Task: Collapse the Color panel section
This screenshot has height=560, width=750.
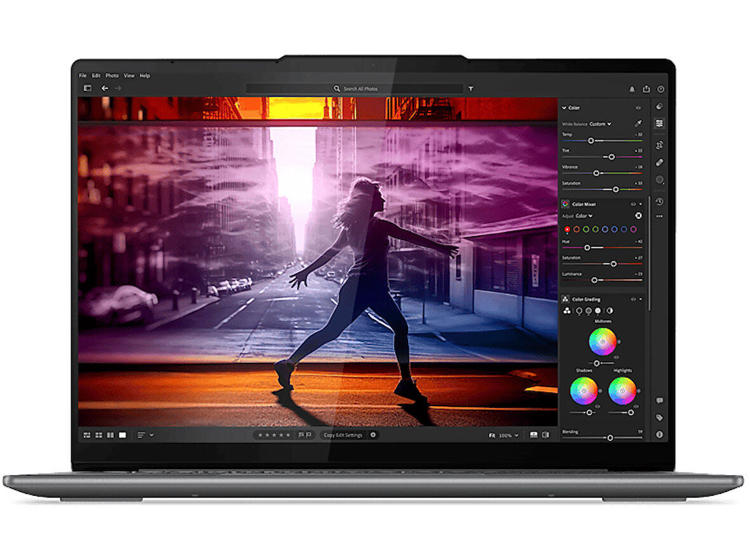Action: [564, 108]
